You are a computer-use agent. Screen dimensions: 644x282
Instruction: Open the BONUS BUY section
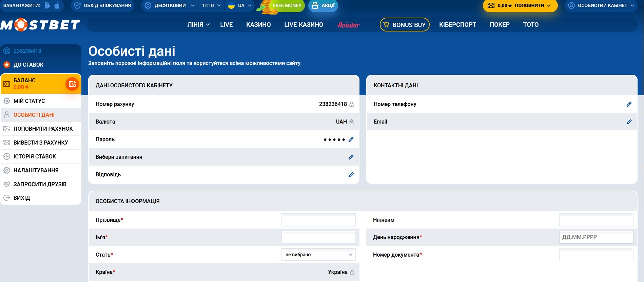(405, 25)
